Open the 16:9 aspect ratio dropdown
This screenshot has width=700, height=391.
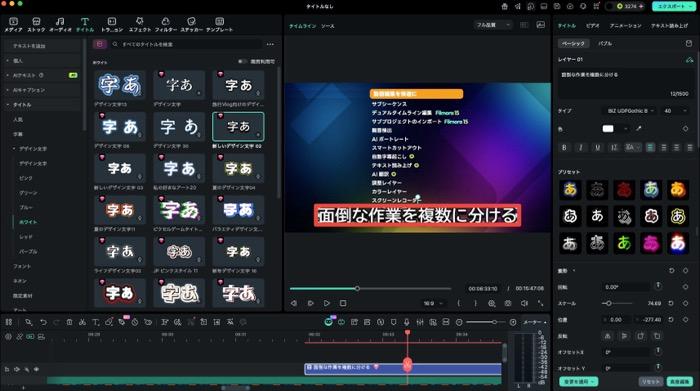(433, 304)
